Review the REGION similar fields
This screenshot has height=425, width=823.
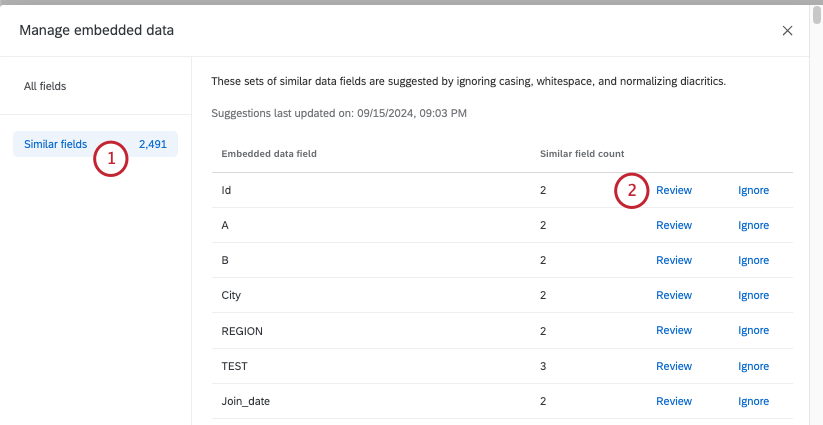click(x=674, y=330)
